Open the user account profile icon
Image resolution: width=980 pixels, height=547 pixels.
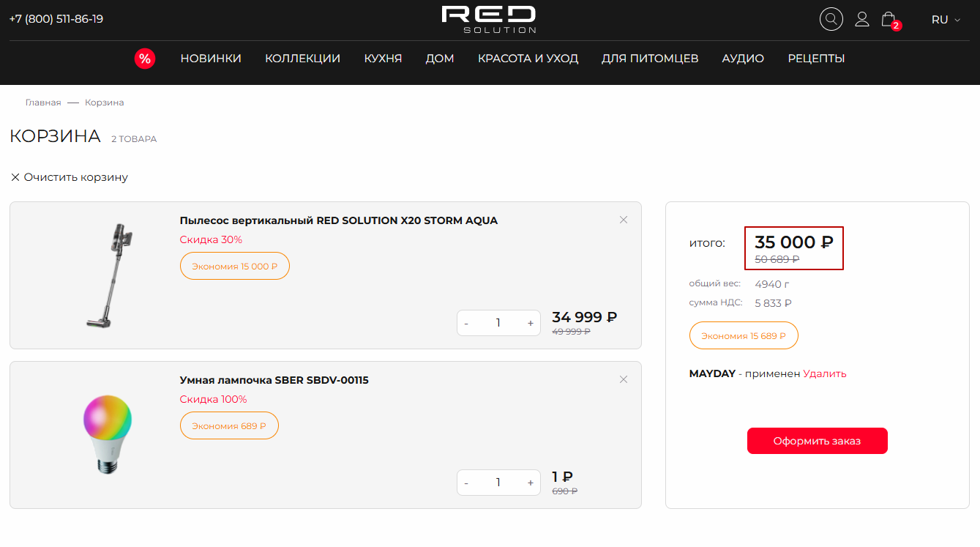tap(862, 19)
